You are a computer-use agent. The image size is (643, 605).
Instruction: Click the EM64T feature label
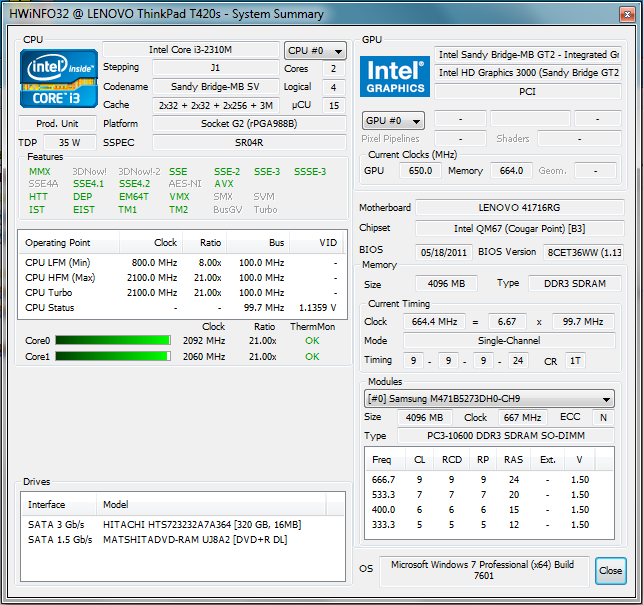point(134,197)
